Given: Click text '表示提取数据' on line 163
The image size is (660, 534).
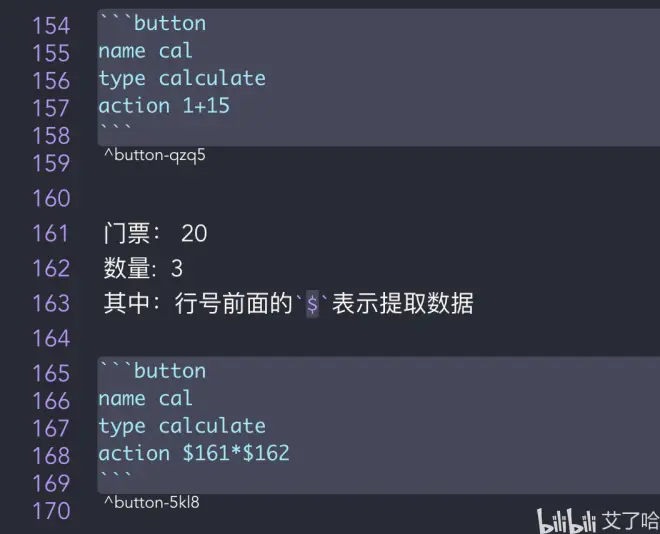Looking at the screenshot, I should click(x=402, y=303).
